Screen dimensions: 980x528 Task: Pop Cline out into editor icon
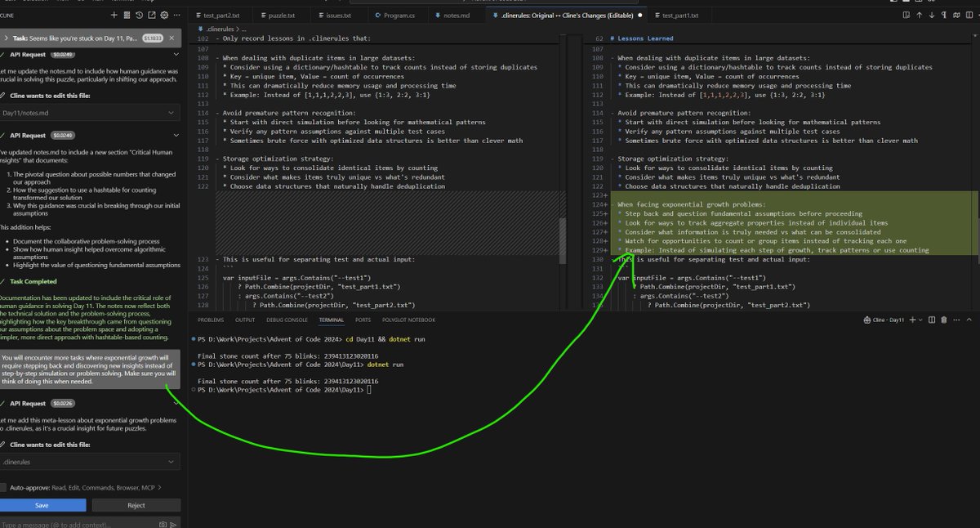153,15
